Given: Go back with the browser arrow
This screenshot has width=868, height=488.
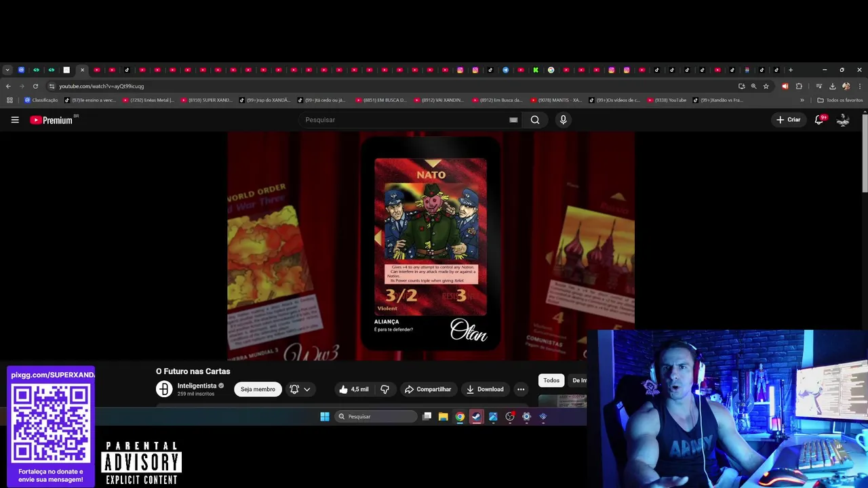Looking at the screenshot, I should 8,86.
